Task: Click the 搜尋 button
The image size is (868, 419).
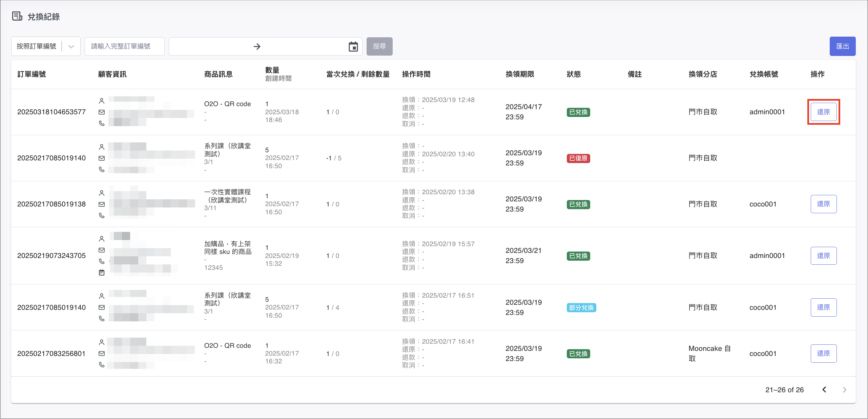Action: coord(379,46)
